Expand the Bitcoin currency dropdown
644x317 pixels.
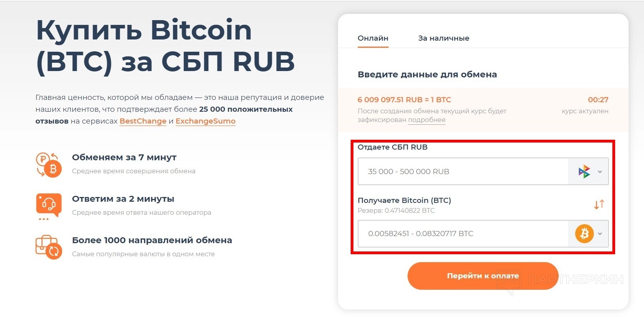point(600,234)
